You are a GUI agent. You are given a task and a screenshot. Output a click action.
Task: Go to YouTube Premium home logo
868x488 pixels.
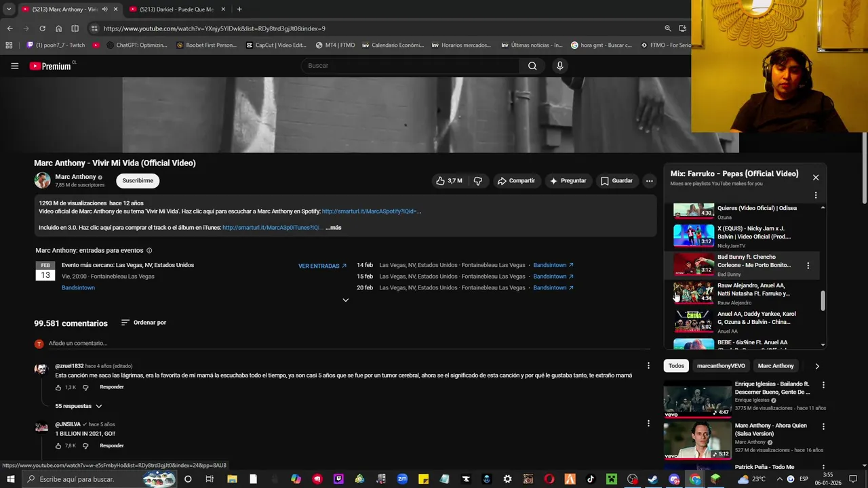coord(51,66)
